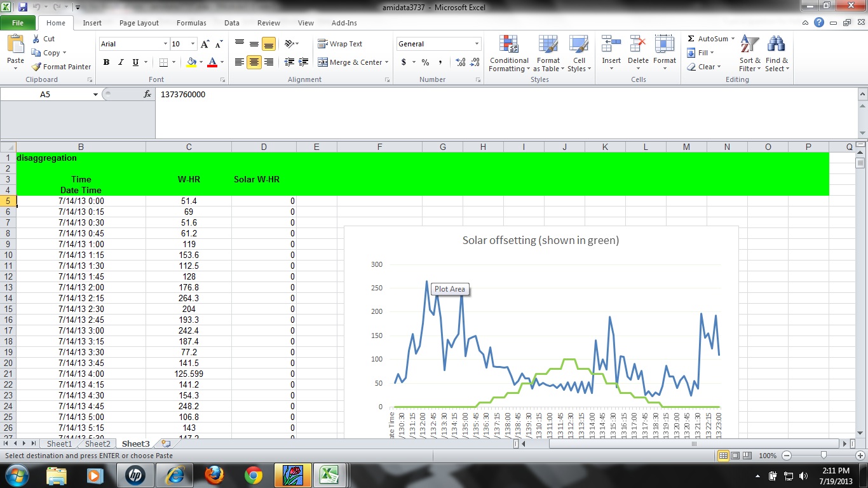Click the Fill Color yellow bucket
Image resolution: width=868 pixels, height=488 pixels.
pos(191,62)
